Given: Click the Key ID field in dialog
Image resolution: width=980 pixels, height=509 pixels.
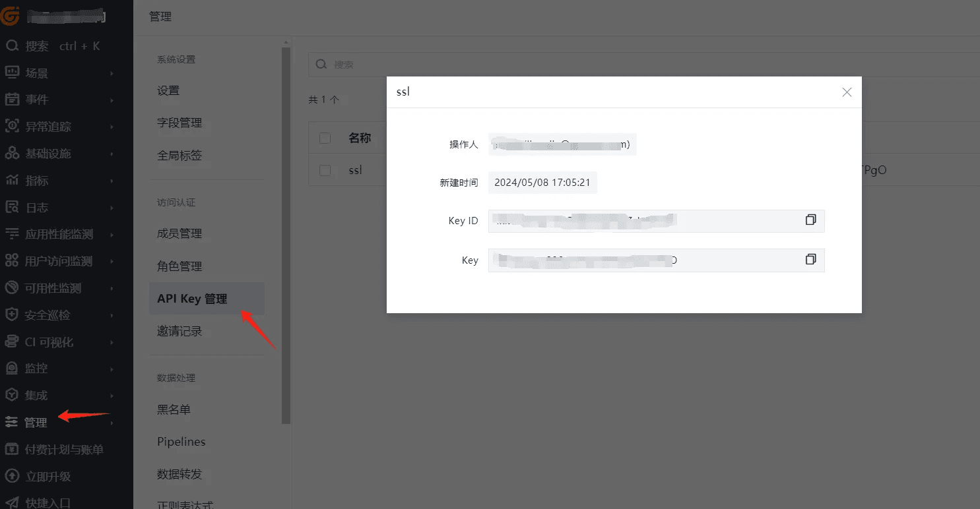Looking at the screenshot, I should click(657, 221).
